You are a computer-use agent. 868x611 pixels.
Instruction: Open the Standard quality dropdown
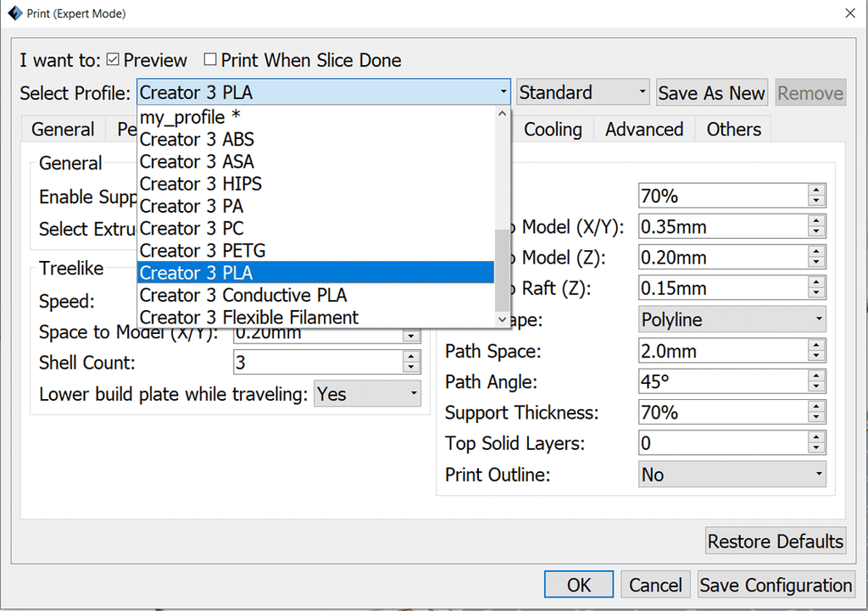pos(583,92)
